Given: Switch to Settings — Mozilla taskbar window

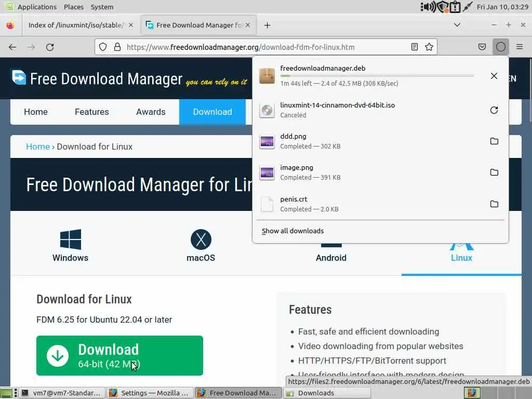Looking at the screenshot, I should coord(150,393).
